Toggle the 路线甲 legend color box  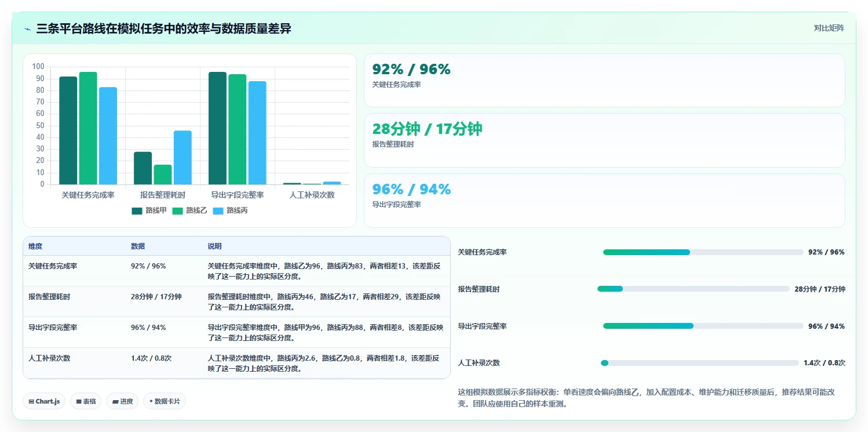coord(137,210)
